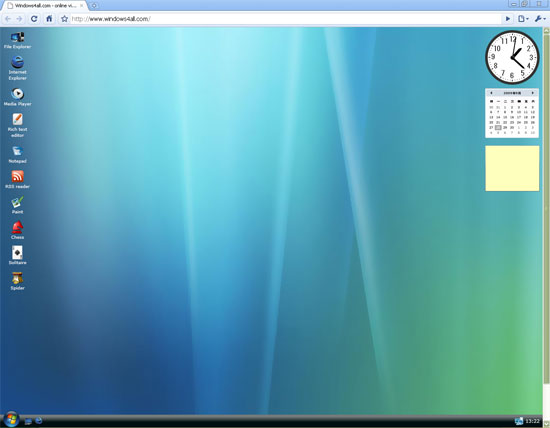Go to next month in calendar gadget
This screenshot has width=550, height=428.
pos(533,93)
